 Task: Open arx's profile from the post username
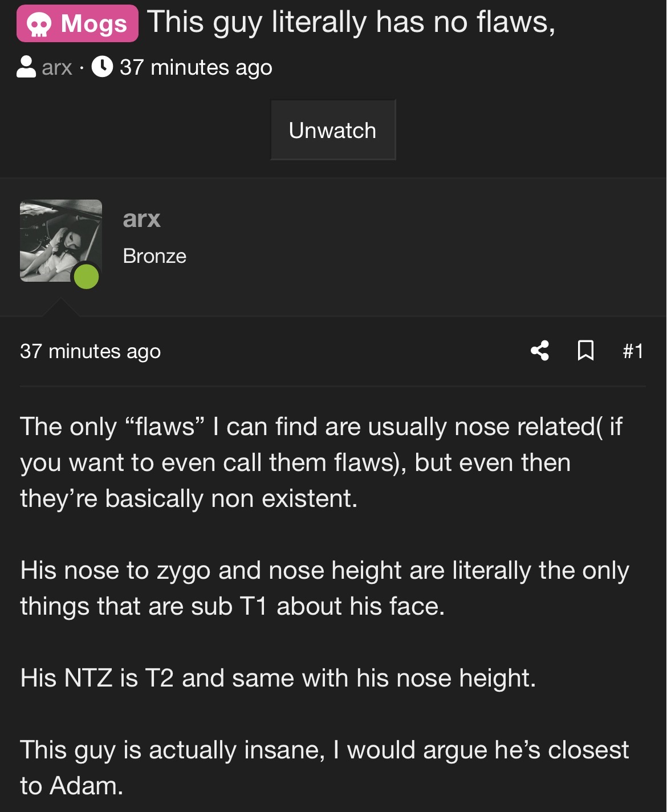(x=141, y=219)
